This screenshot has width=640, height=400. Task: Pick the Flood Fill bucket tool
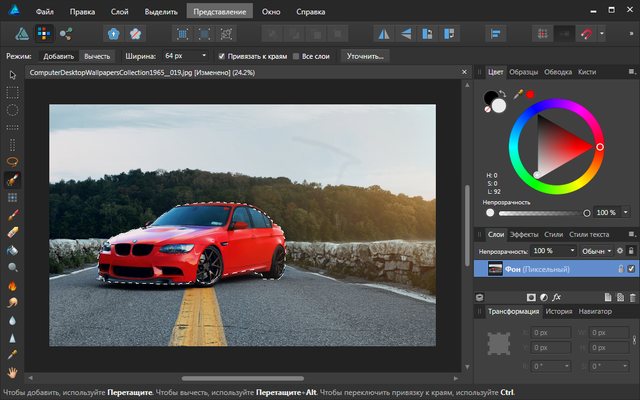pyautogui.click(x=12, y=250)
